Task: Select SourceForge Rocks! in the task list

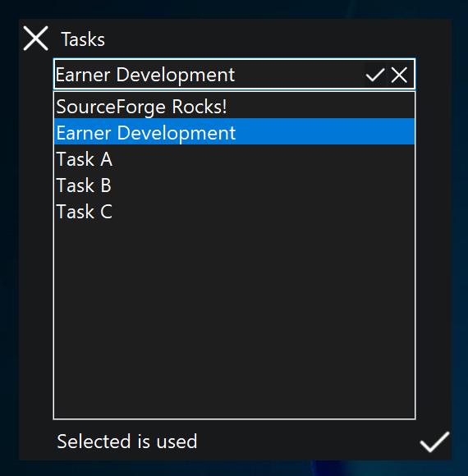Action: point(234,106)
